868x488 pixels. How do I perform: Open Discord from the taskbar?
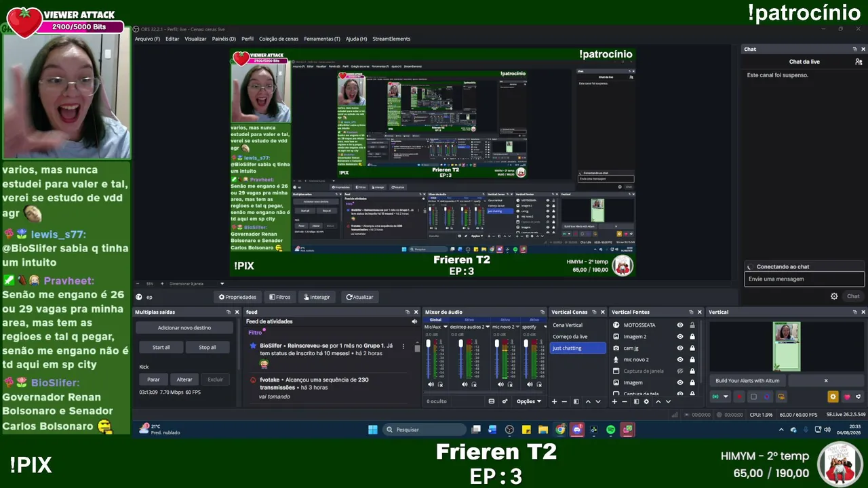pyautogui.click(x=577, y=430)
